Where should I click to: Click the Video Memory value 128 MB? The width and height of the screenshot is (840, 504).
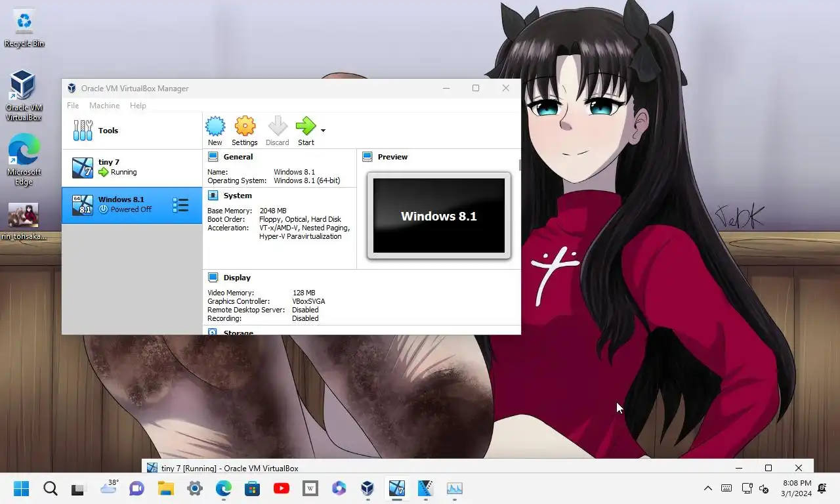click(303, 293)
